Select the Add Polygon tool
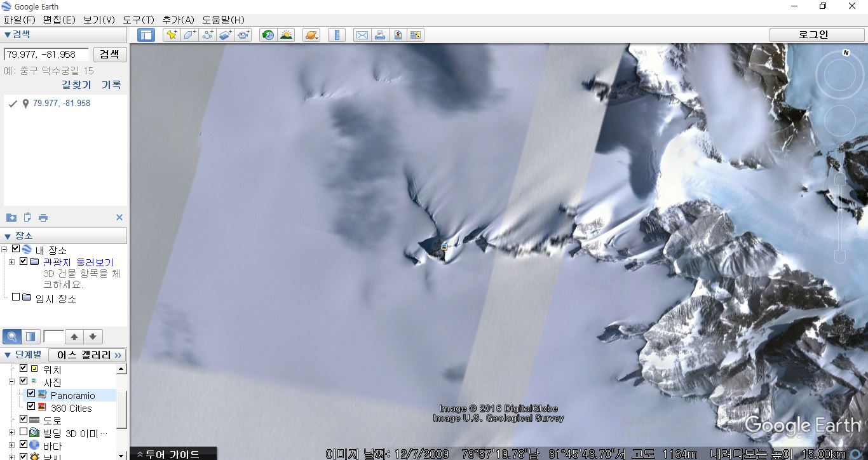This screenshot has height=460, width=868. coord(189,35)
